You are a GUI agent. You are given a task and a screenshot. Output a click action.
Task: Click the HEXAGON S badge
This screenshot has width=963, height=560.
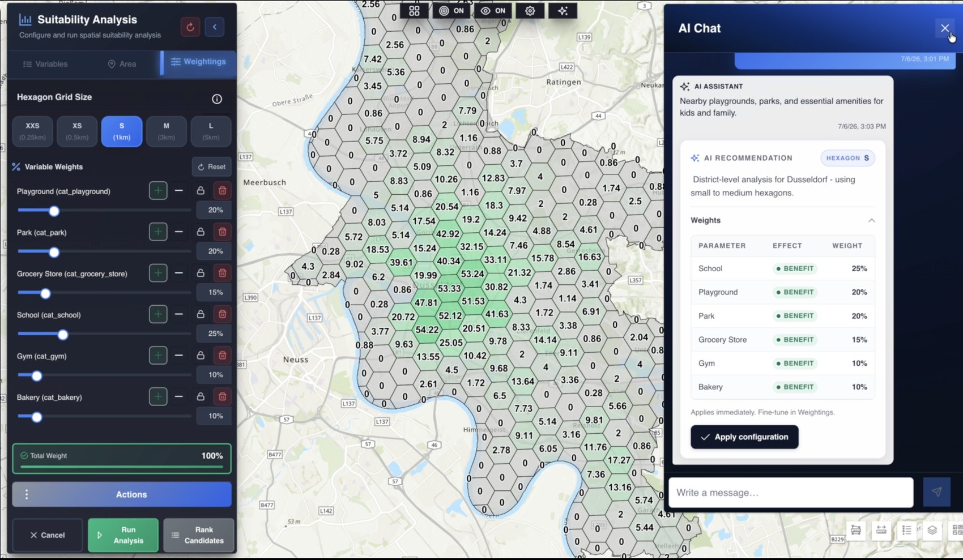point(847,158)
